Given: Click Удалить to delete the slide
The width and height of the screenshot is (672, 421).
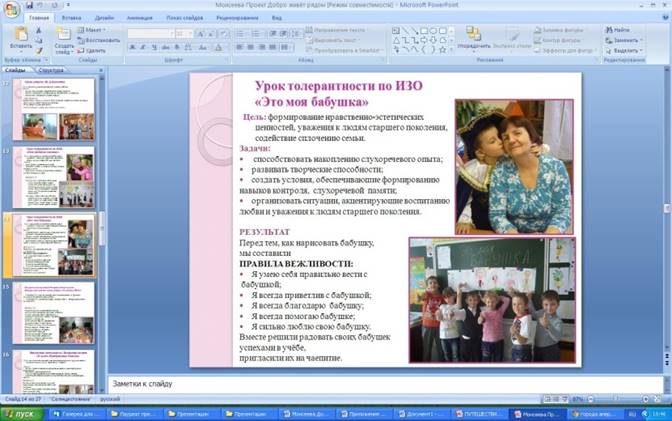Looking at the screenshot, I should pyautogui.click(x=92, y=51).
